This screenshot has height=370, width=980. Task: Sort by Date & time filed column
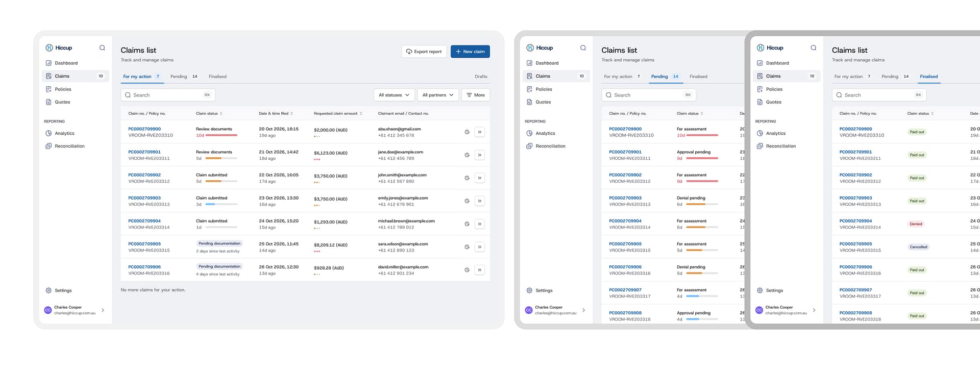[x=291, y=114]
